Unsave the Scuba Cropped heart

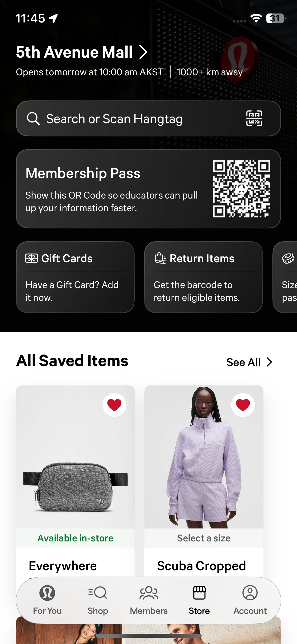coord(243,405)
